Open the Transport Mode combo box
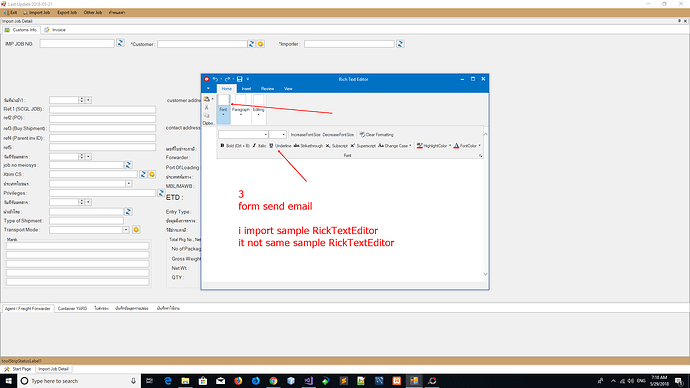Image resolution: width=690 pixels, height=388 pixels. 126,230
